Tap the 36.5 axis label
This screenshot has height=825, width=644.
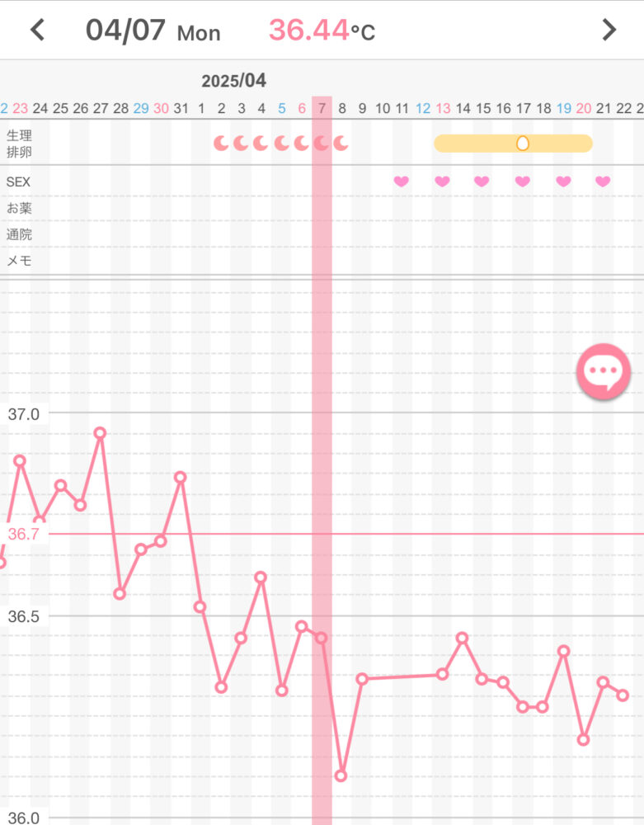pos(24,616)
